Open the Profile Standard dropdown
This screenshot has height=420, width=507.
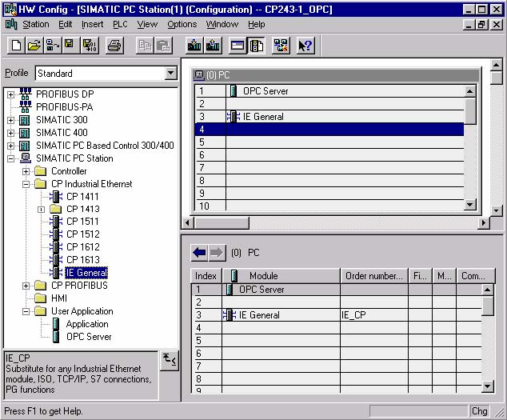170,73
